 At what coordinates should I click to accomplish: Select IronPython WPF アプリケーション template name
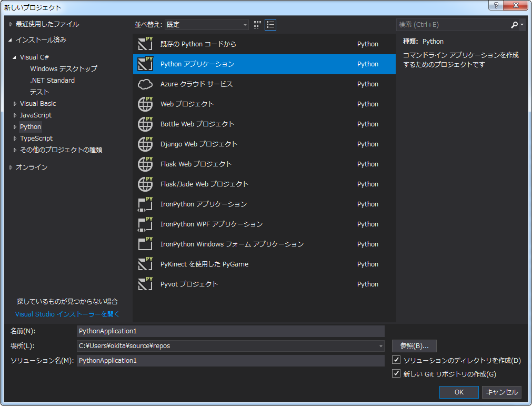212,224
